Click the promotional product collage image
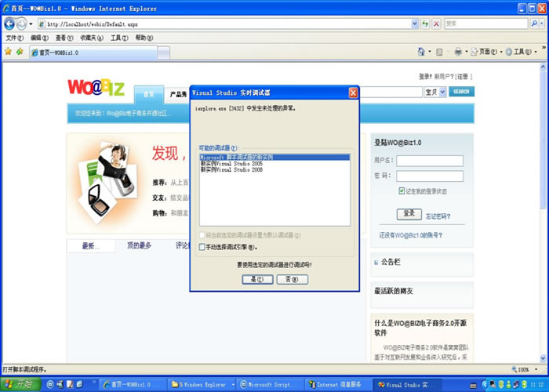 [x=107, y=183]
